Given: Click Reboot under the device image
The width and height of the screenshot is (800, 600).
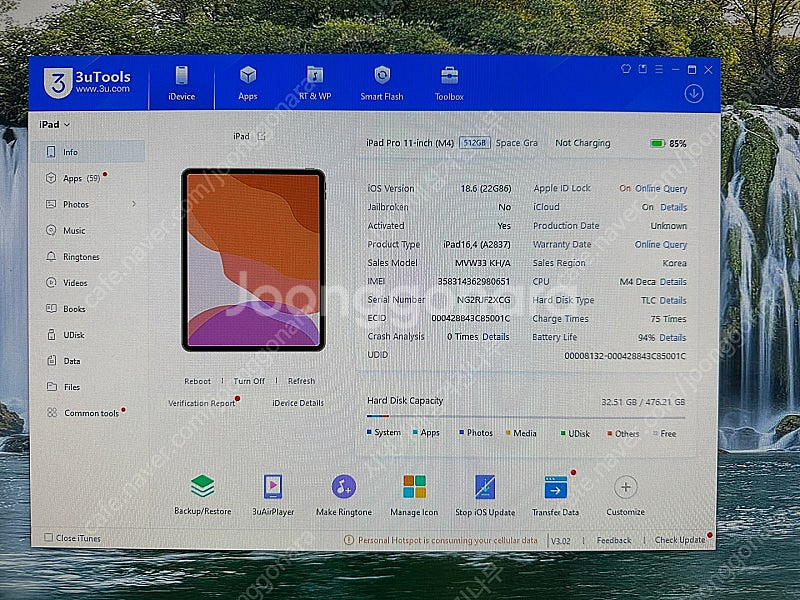Looking at the screenshot, I should pyautogui.click(x=197, y=381).
